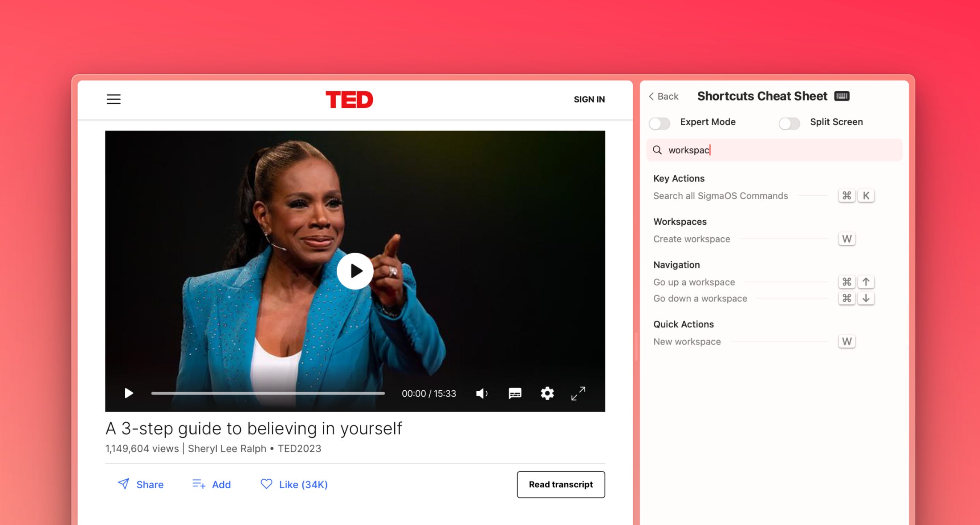Click the keyboard icon beside the title
Screen dimensions: 980x525
click(842, 96)
